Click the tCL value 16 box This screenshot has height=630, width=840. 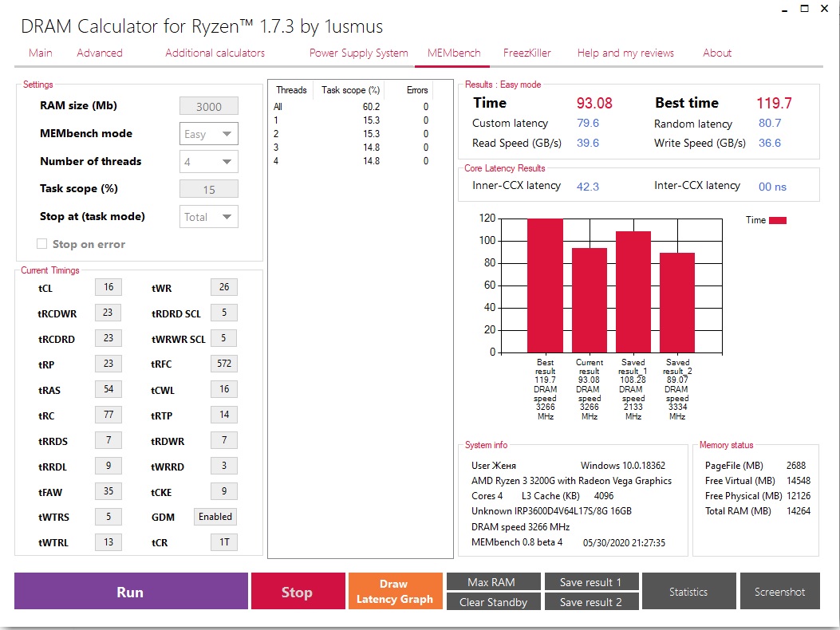click(108, 287)
